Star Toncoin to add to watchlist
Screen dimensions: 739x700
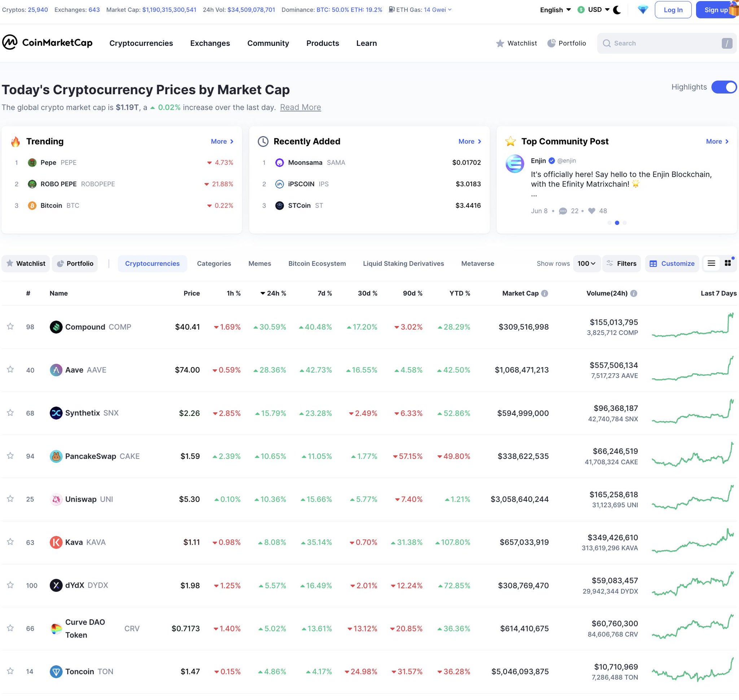[10, 671]
